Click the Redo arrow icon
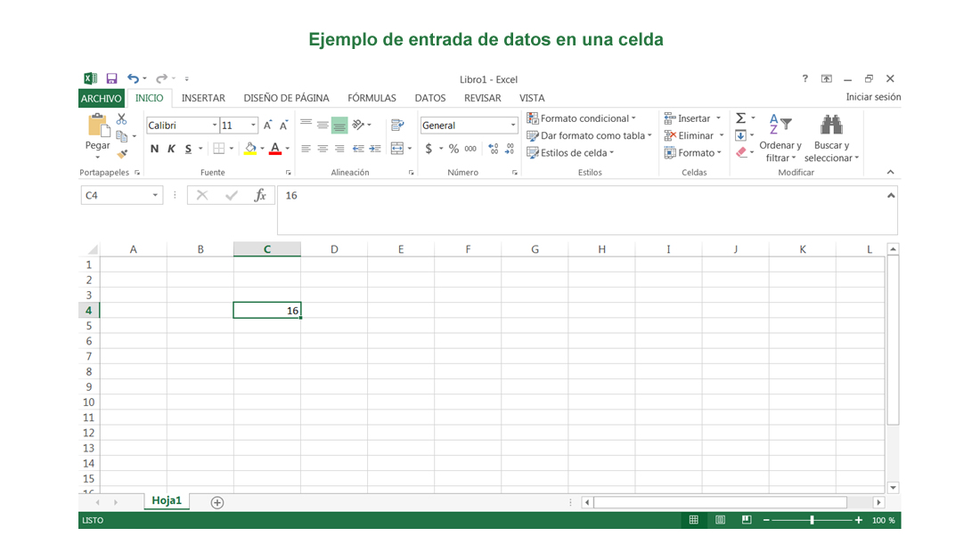This screenshot has height=536, width=980. click(x=161, y=78)
